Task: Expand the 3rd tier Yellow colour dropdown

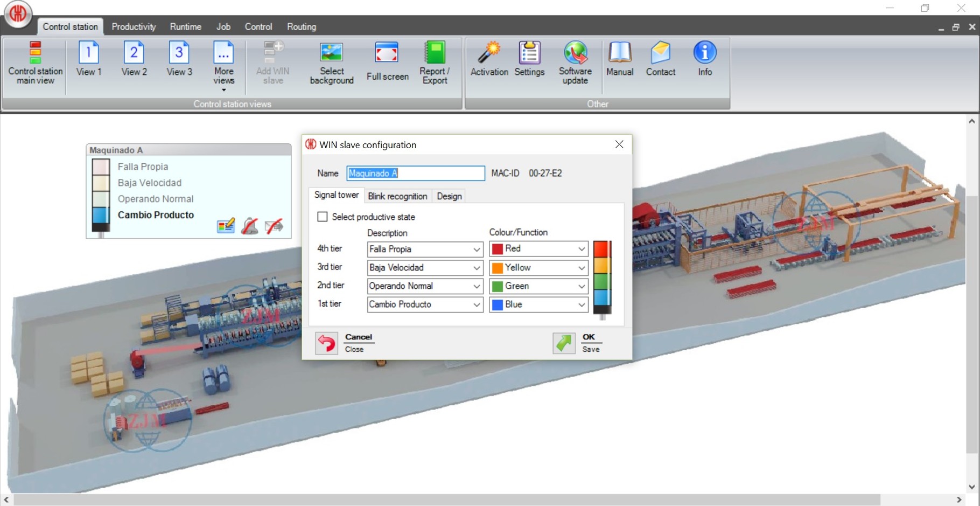Action: [x=581, y=268]
